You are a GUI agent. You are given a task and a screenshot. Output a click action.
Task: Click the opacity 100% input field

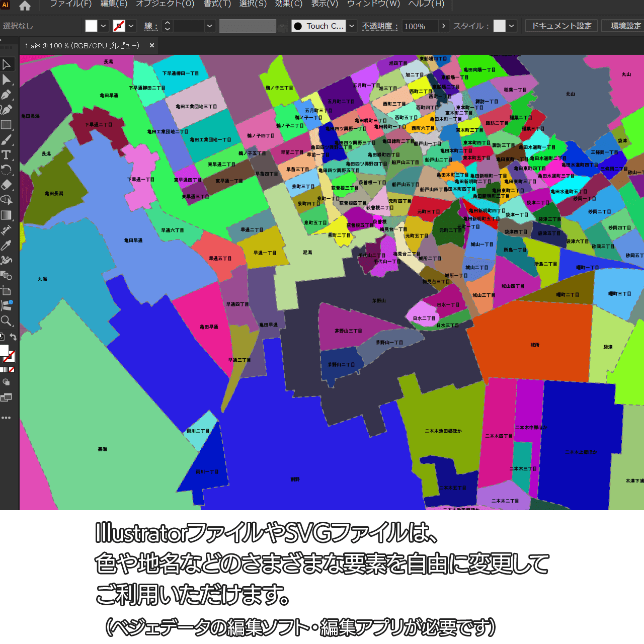point(420,26)
